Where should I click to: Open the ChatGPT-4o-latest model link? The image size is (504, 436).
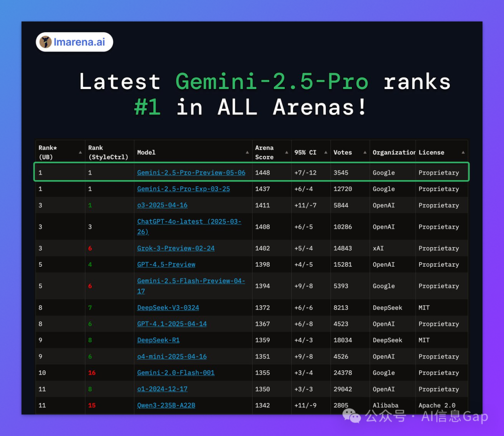189,227
